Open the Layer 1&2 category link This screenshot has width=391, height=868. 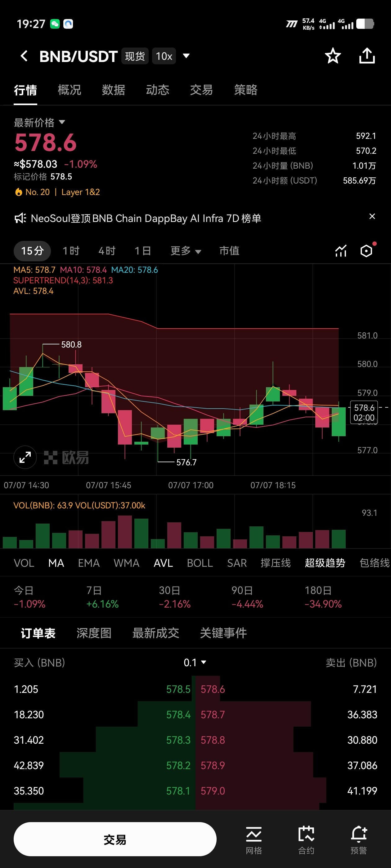(x=81, y=192)
